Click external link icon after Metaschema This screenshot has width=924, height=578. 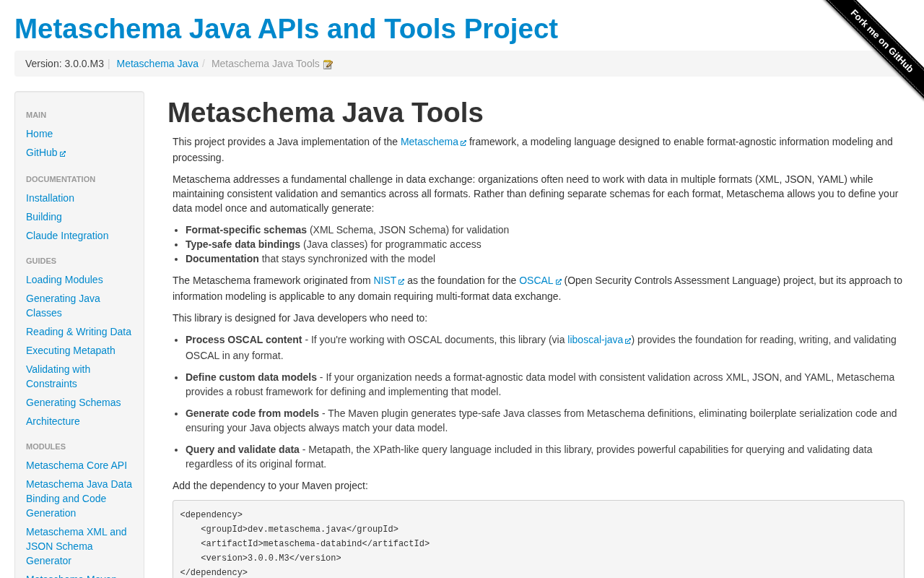[463, 143]
